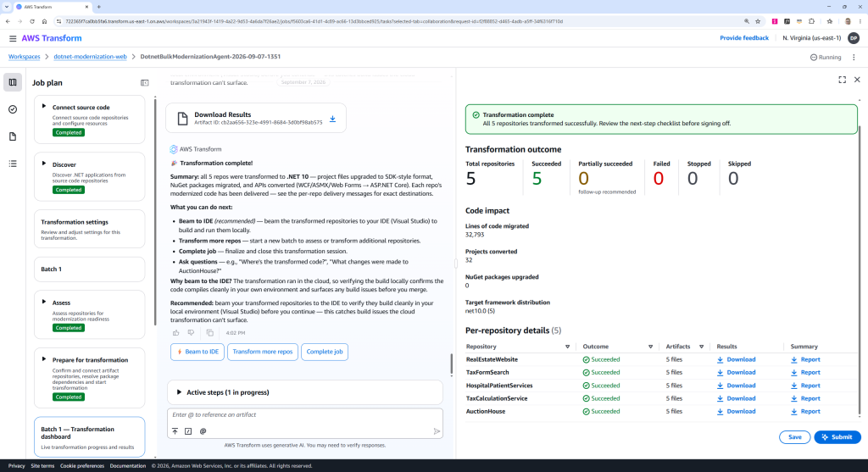Screen dimensions: 868x472
Task: Expand the Assess step
Action: (44, 303)
